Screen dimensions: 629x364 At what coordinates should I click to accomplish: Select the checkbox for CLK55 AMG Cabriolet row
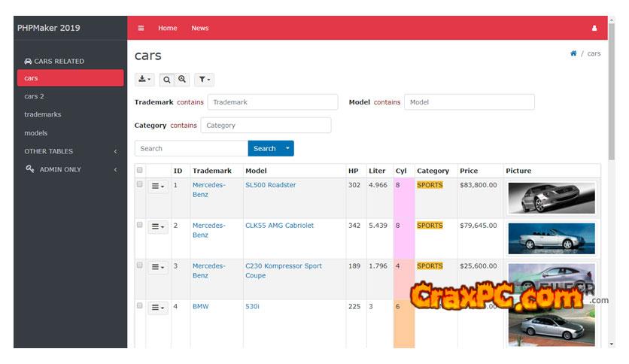(x=139, y=225)
